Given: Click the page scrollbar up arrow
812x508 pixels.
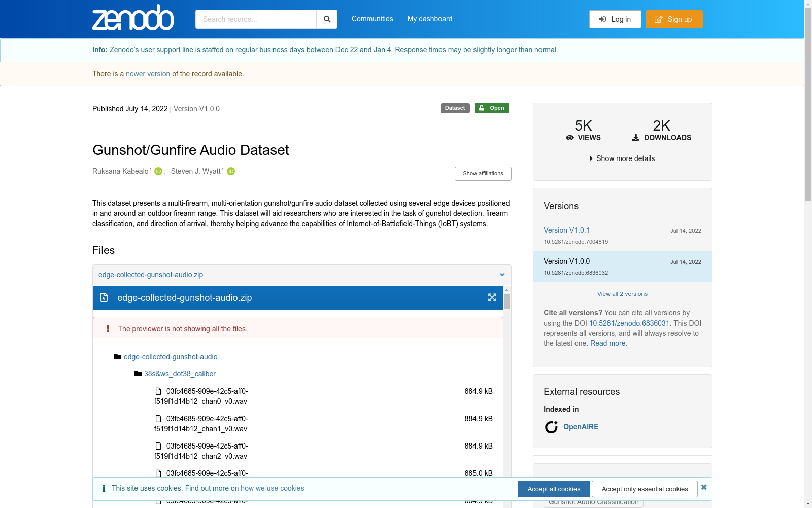Looking at the screenshot, I should coord(808,4).
